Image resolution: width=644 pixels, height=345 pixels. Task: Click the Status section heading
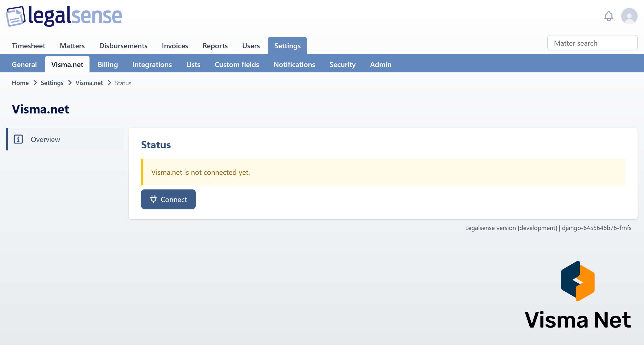(x=156, y=145)
